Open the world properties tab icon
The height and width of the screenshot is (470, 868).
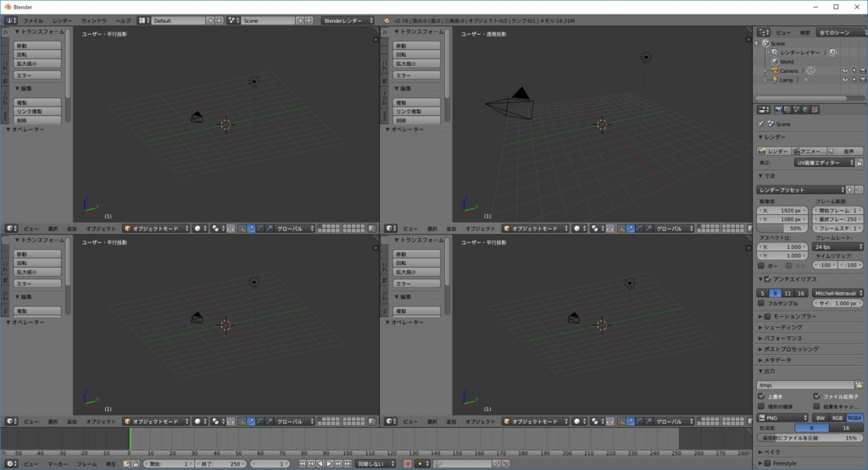(805, 109)
